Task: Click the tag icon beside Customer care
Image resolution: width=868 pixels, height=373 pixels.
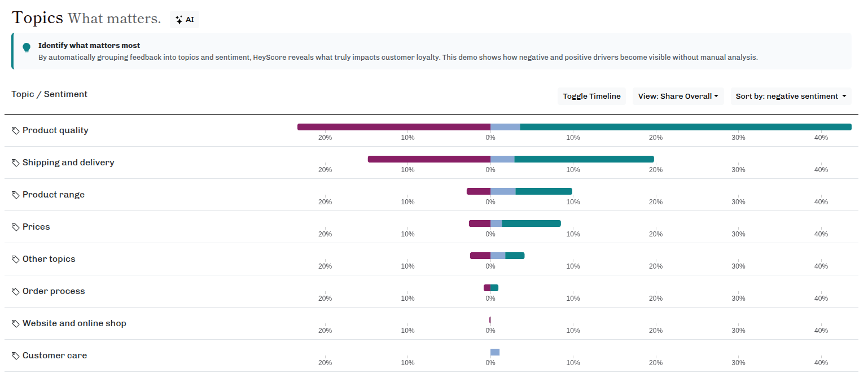Action: pos(16,356)
